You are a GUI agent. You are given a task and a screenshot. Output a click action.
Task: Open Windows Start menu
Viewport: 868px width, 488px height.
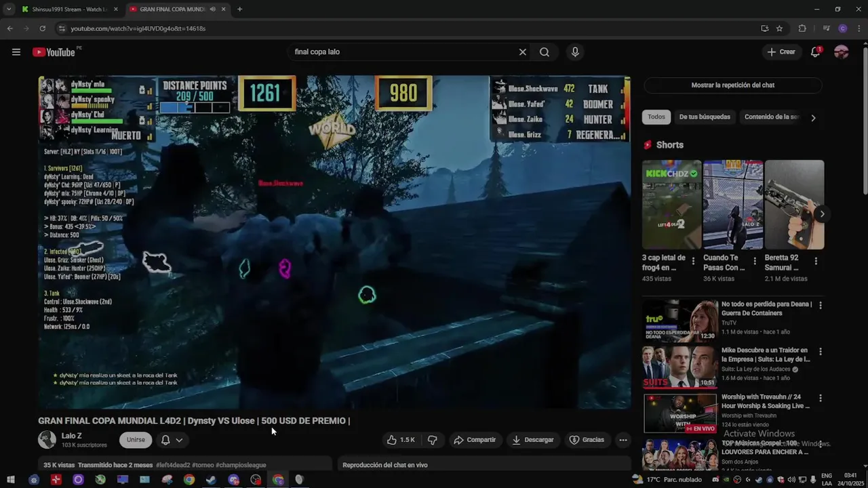point(11,480)
